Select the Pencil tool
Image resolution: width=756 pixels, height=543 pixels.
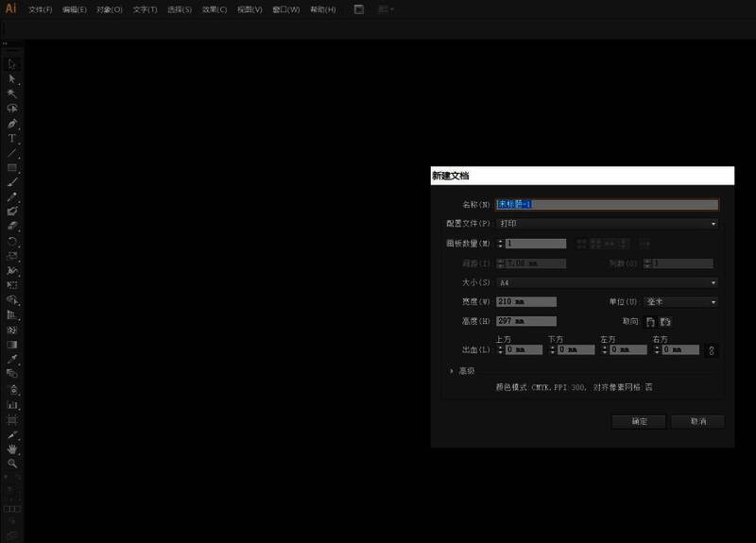coord(12,196)
